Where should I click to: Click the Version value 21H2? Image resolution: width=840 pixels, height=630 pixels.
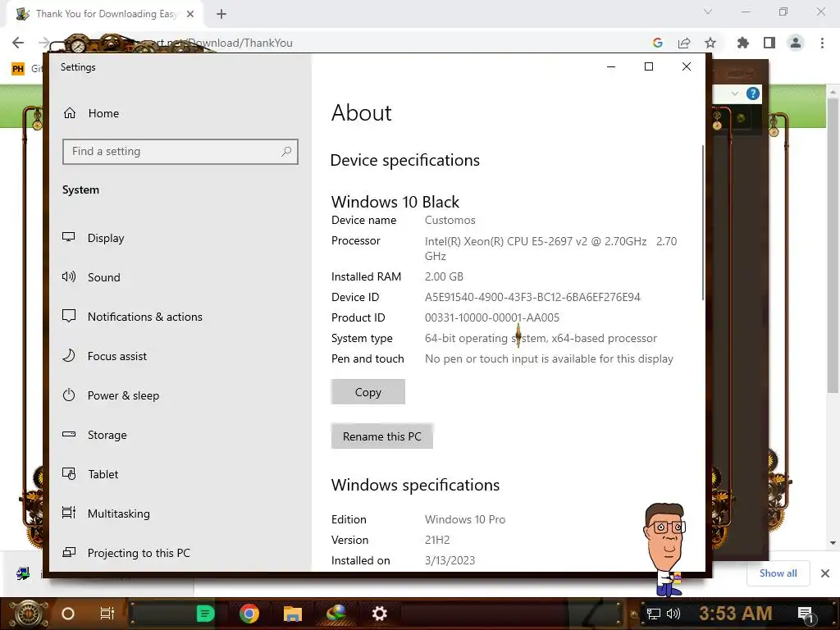point(437,540)
